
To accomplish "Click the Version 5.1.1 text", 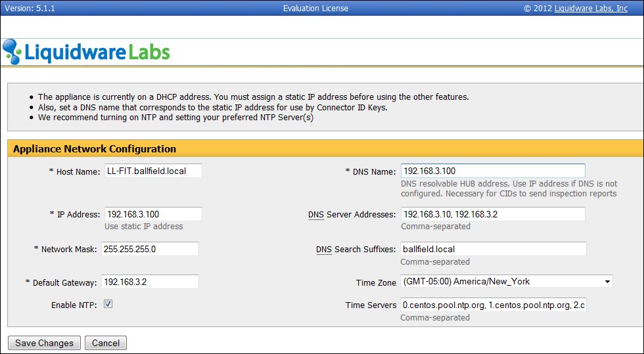I will point(28,9).
